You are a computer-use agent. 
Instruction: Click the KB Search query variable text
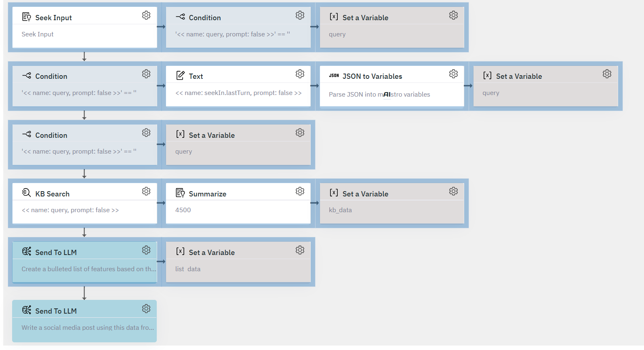70,210
